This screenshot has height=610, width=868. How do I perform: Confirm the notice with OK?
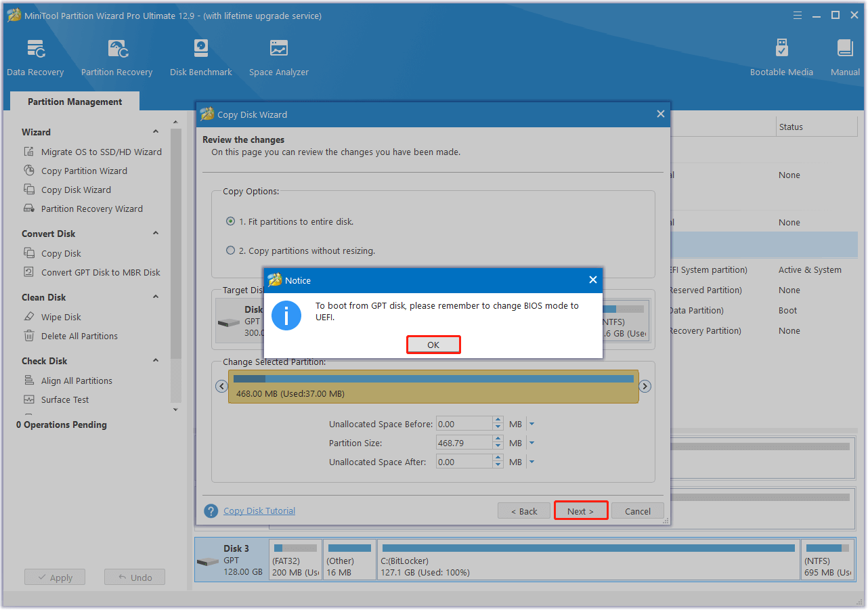point(433,345)
